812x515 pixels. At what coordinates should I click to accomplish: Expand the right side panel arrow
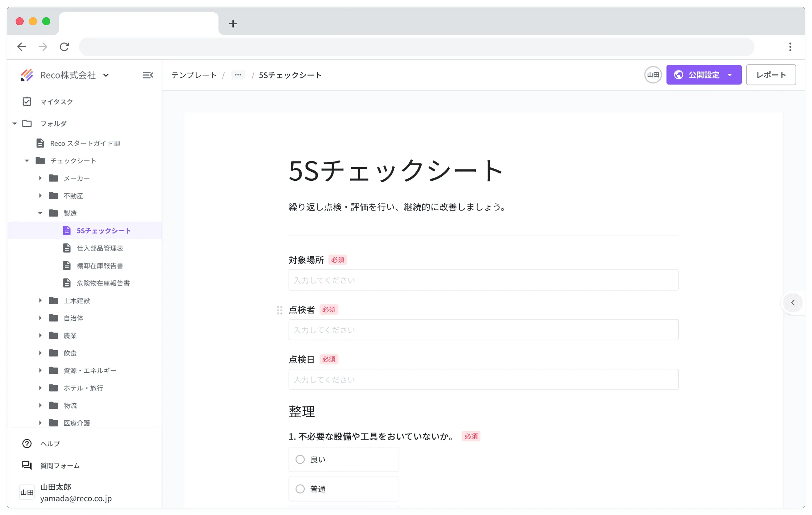(x=792, y=303)
